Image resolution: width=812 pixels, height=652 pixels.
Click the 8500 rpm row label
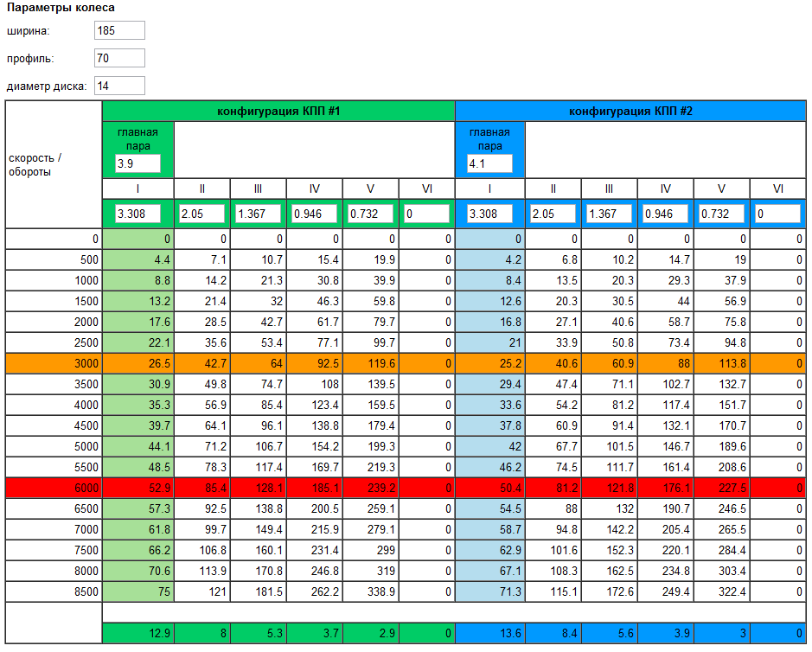pyautogui.click(x=54, y=591)
